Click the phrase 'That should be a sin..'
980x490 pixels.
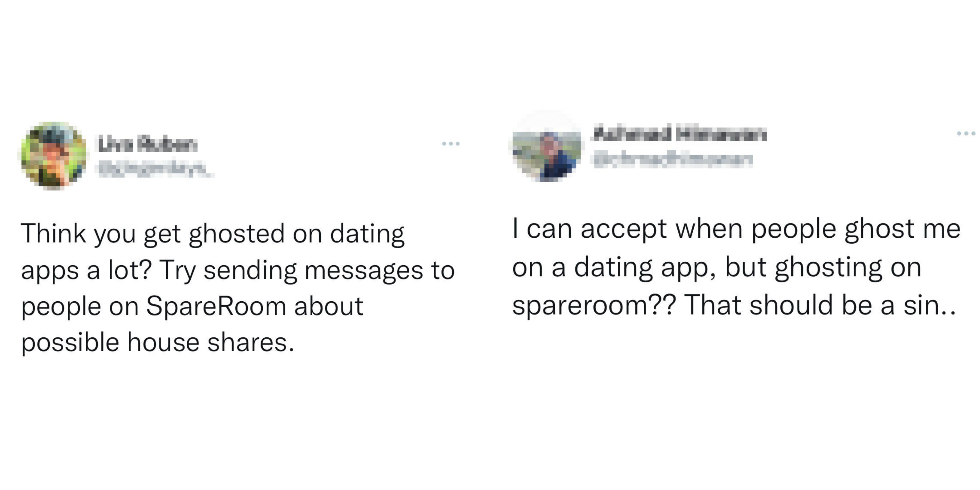(820, 305)
